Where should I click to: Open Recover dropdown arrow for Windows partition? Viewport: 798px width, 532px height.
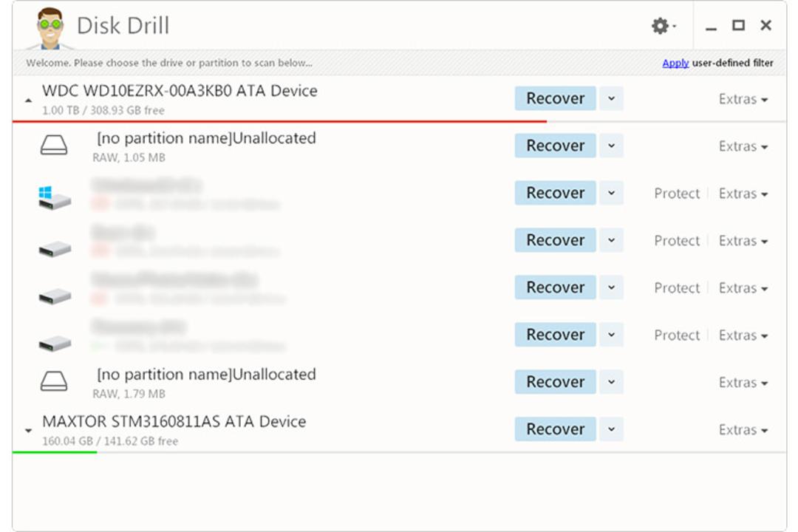click(x=611, y=193)
